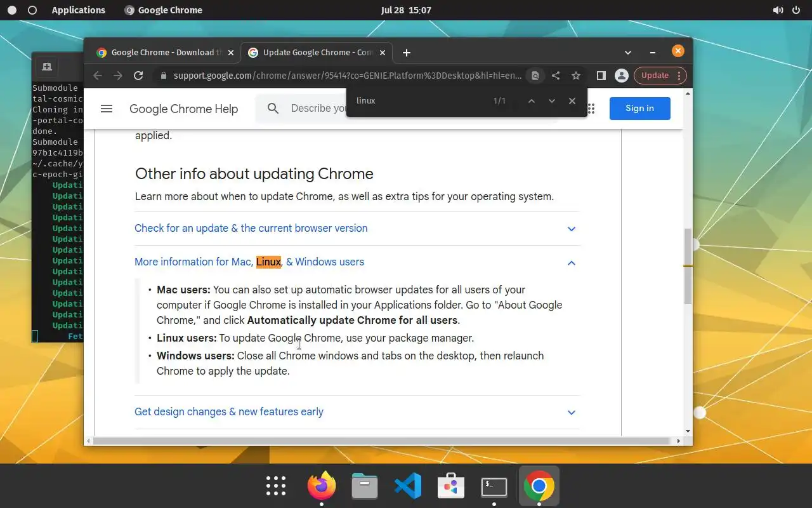812x508 pixels.
Task: Click the Other info about updating Chrome heading
Action: pos(254,174)
